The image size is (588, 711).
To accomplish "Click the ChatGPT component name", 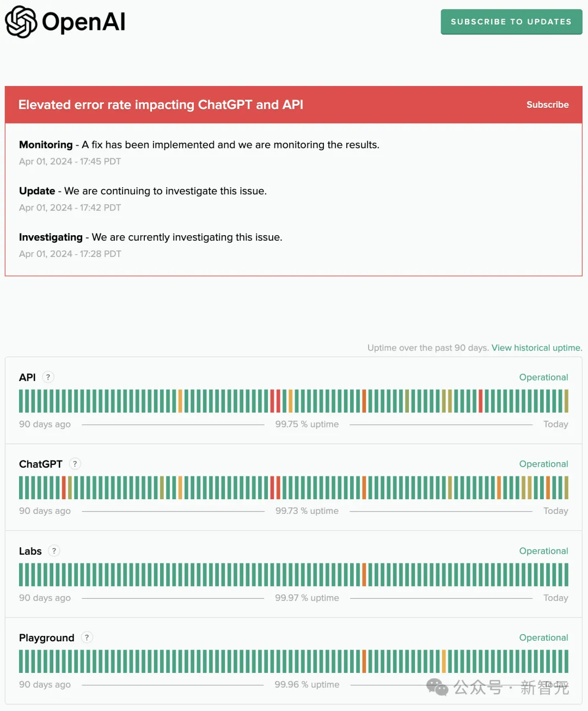I will pyautogui.click(x=41, y=464).
